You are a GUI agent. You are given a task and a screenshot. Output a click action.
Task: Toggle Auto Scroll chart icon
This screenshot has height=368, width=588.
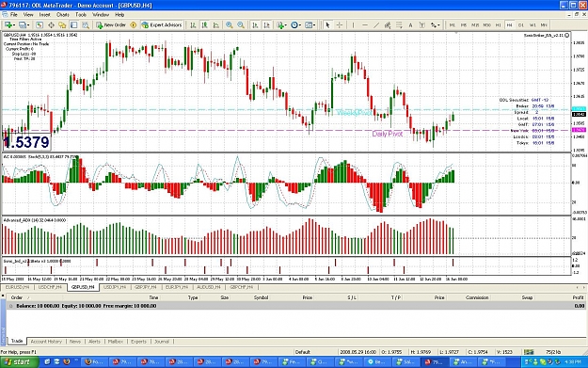pos(255,24)
